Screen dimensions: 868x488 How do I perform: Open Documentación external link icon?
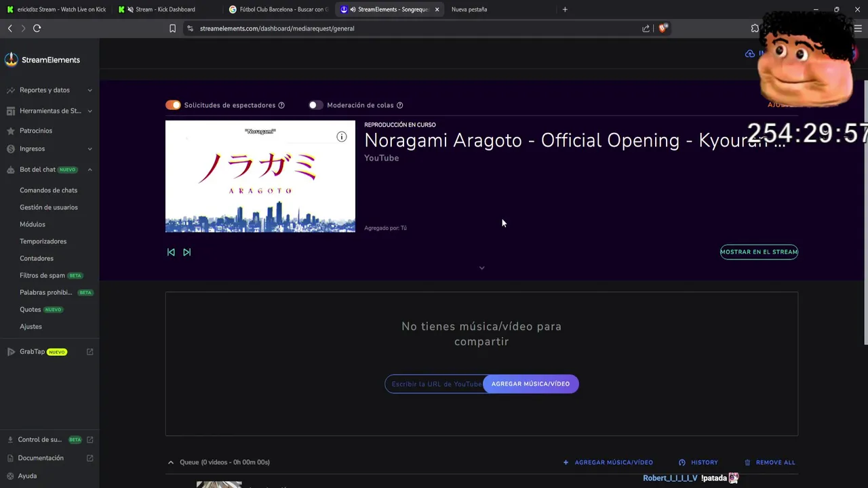(90, 458)
